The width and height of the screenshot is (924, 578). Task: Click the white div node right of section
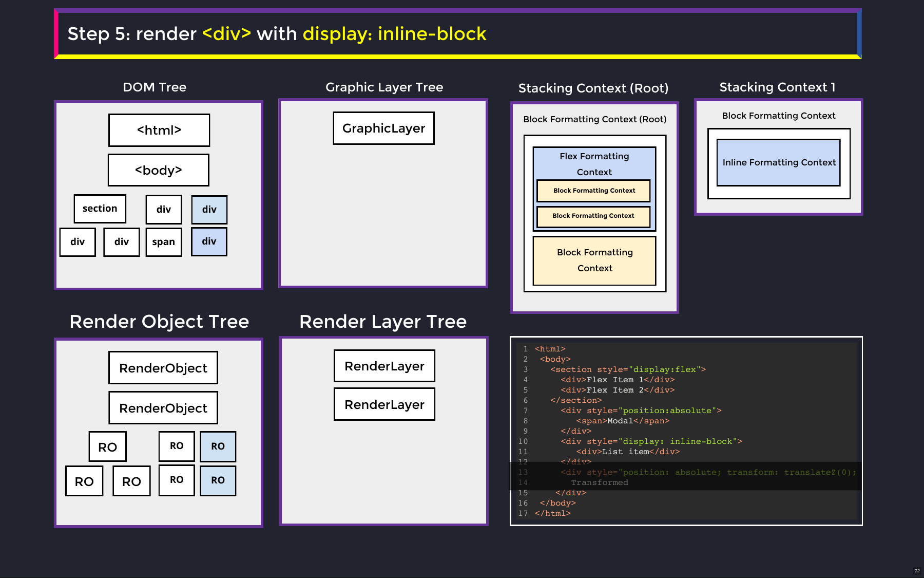coord(164,209)
